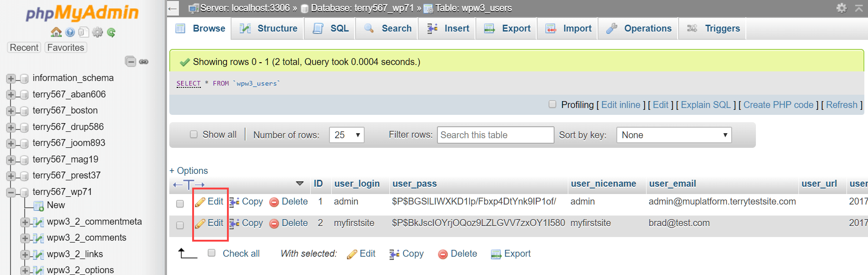The width and height of the screenshot is (868, 275).
Task: Click the full-texts toggle arrows in table header
Action: (189, 184)
